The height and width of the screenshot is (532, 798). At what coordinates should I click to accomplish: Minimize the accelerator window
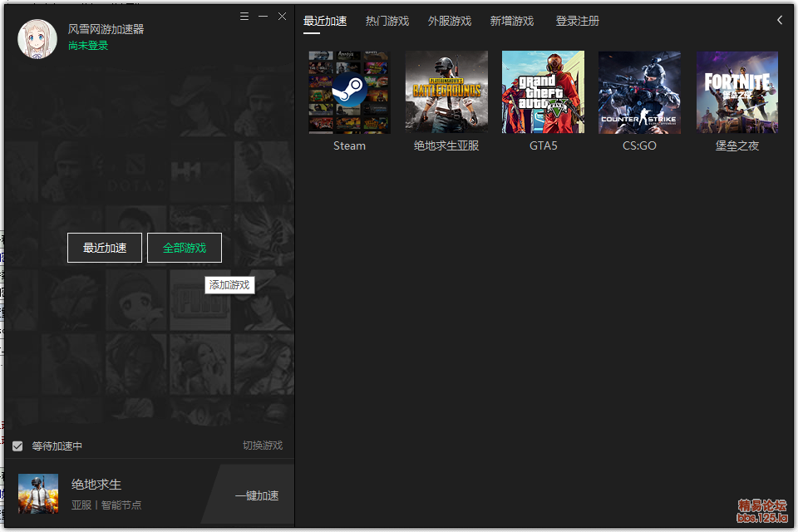[264, 17]
